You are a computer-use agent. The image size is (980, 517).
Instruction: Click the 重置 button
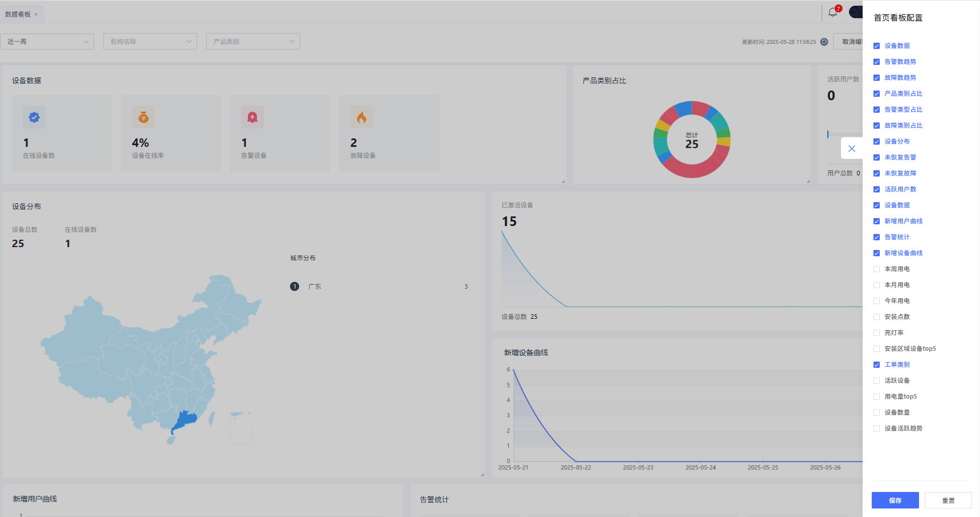(948, 500)
